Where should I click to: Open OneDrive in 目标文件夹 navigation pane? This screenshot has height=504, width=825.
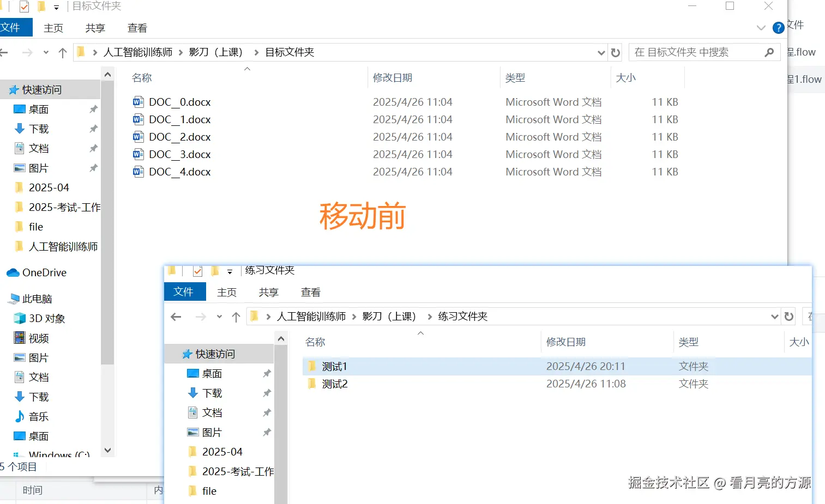click(x=37, y=272)
